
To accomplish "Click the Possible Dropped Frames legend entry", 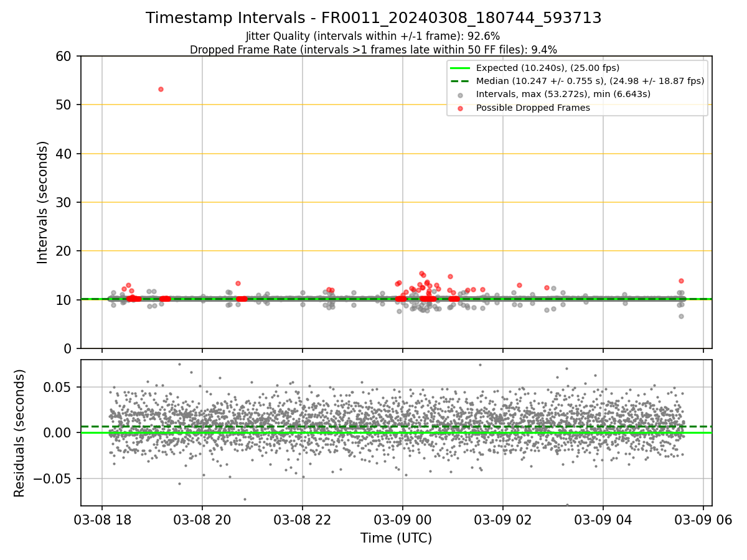I will click(533, 108).
